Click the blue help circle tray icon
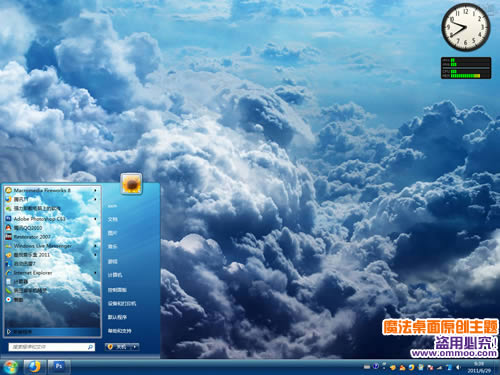 pyautogui.click(x=376, y=367)
